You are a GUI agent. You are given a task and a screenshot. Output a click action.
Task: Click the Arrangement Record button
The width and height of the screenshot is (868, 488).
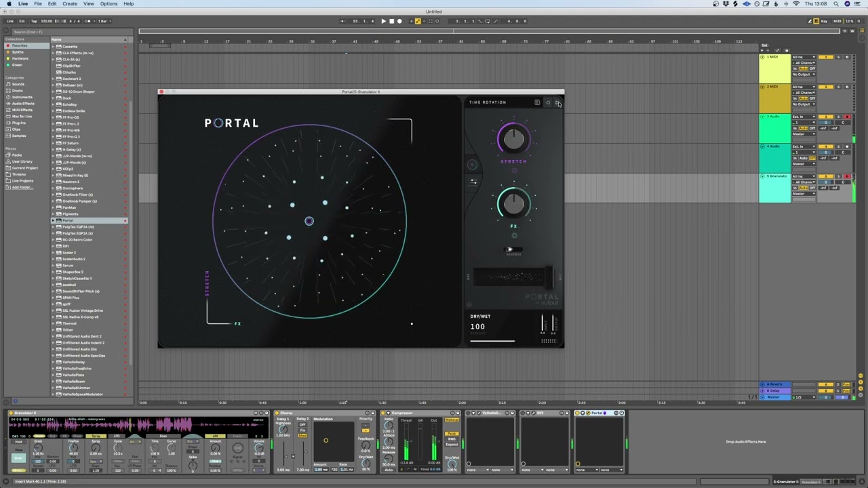tap(399, 21)
